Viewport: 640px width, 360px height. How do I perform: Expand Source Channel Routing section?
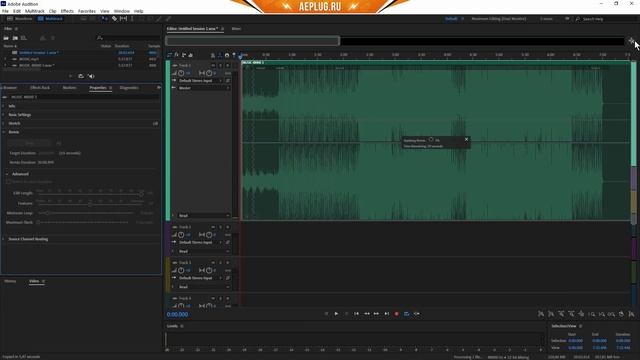[x=4, y=239]
